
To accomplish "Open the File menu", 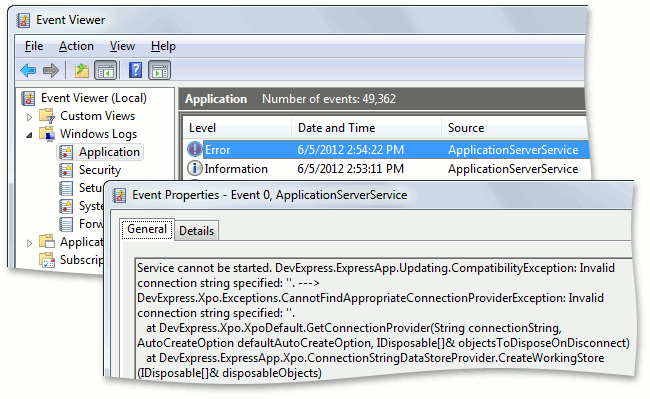I will 34,46.
